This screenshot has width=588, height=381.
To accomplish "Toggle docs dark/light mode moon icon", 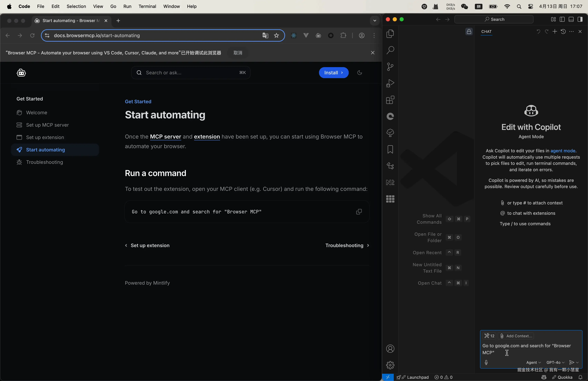I will point(360,73).
